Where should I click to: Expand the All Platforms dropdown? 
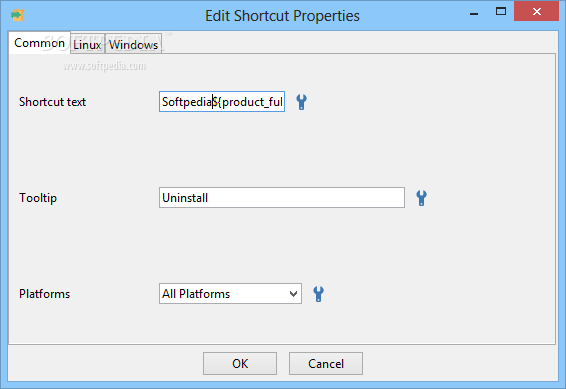click(x=230, y=294)
